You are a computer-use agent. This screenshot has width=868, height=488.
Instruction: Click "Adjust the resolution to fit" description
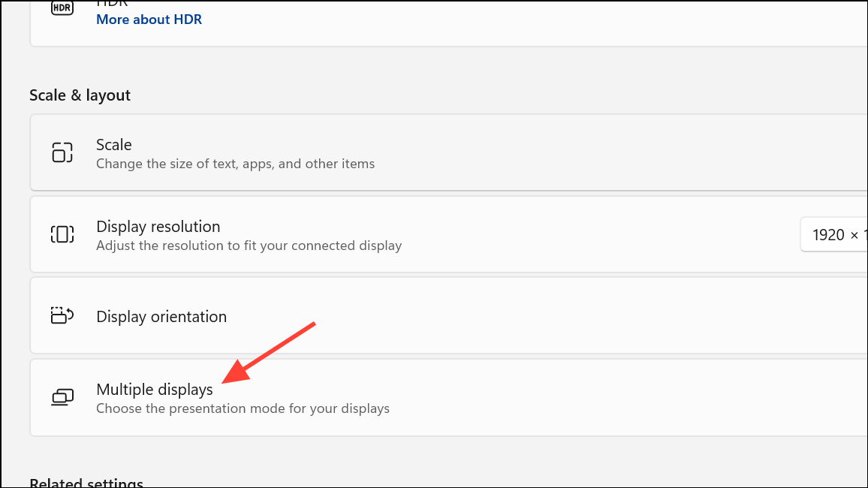(x=249, y=246)
